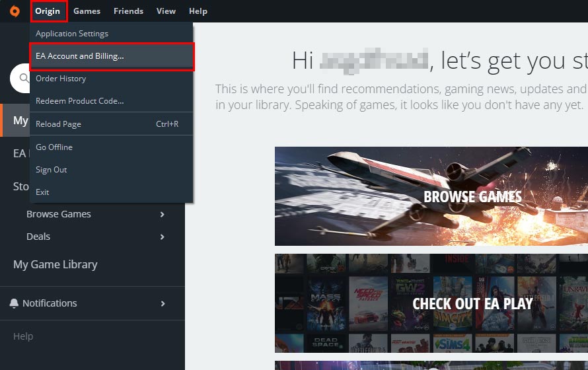Select Go Offline from the menu
This screenshot has width=588, height=370.
coord(111,147)
